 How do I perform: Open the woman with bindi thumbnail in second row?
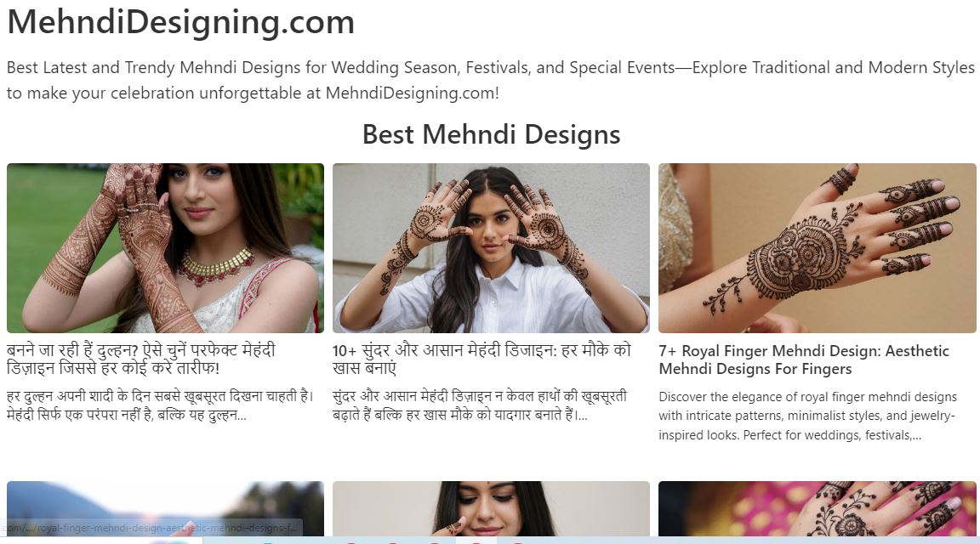pyautogui.click(x=491, y=508)
